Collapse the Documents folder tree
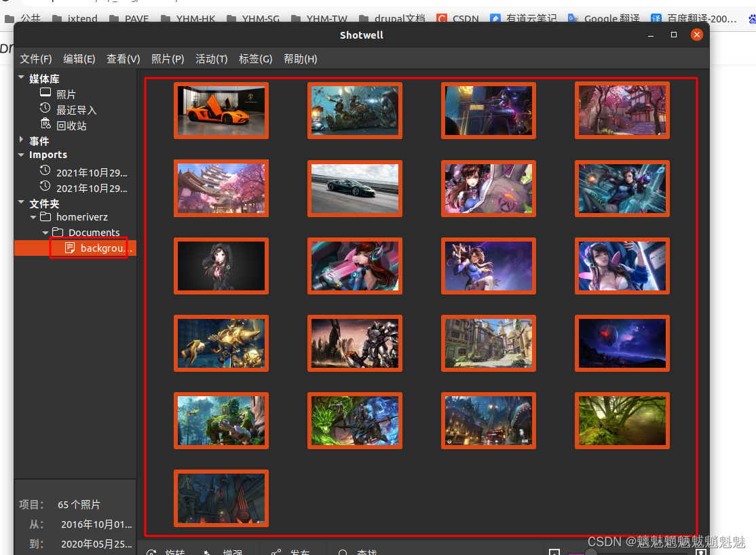This screenshot has width=756, height=555. point(45,233)
